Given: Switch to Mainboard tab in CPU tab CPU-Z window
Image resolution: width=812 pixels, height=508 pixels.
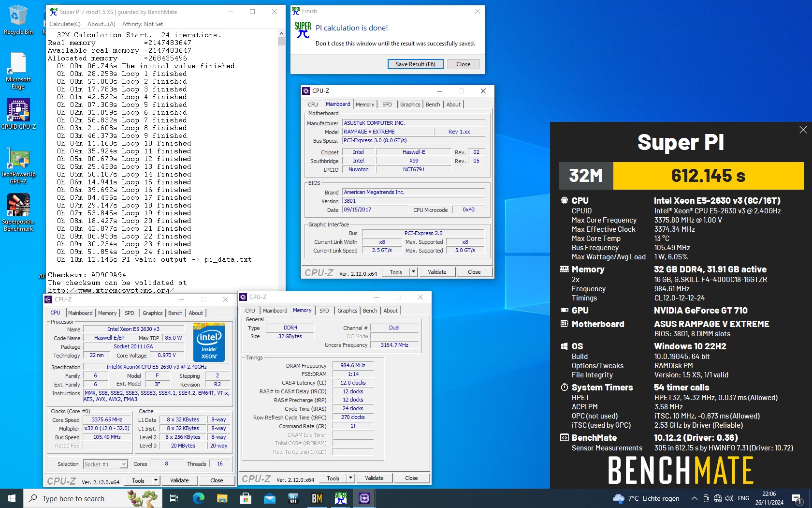Looking at the screenshot, I should pyautogui.click(x=80, y=313).
